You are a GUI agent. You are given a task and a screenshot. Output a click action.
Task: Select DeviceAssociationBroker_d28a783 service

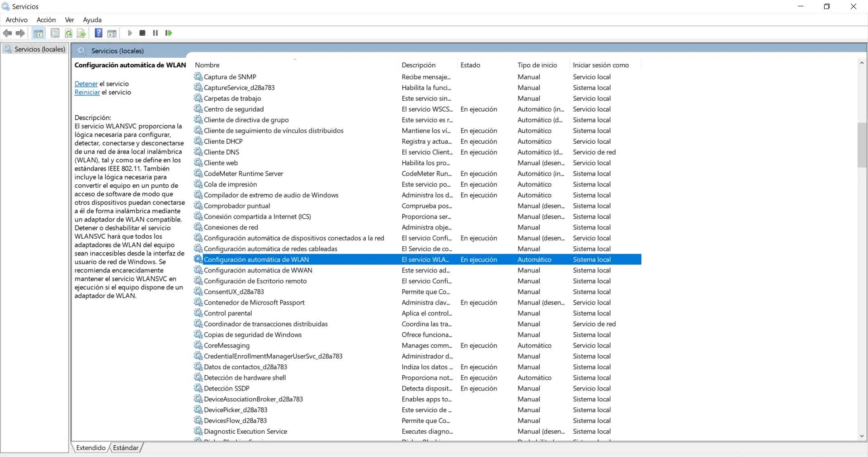click(x=417, y=399)
